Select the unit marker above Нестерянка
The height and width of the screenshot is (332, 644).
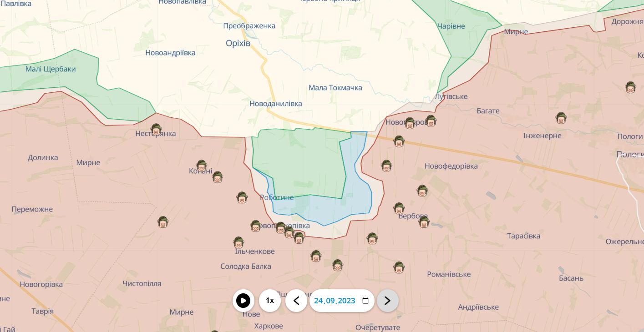click(x=156, y=130)
